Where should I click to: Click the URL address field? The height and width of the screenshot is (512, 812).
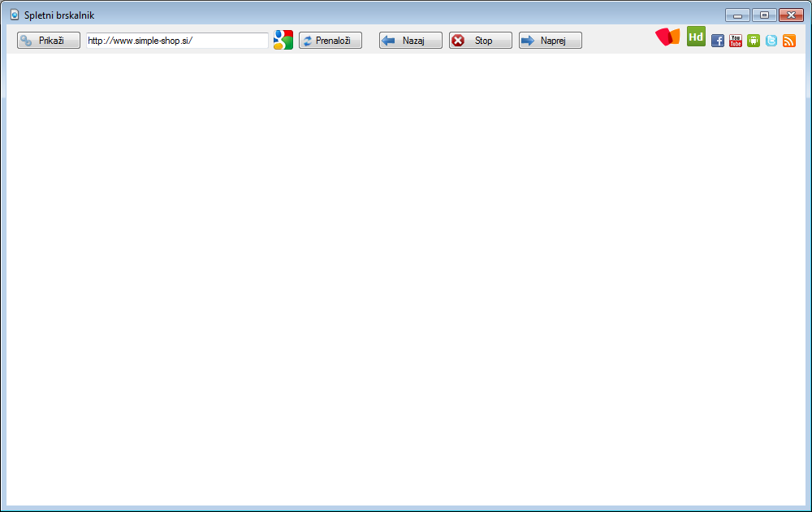(x=177, y=41)
